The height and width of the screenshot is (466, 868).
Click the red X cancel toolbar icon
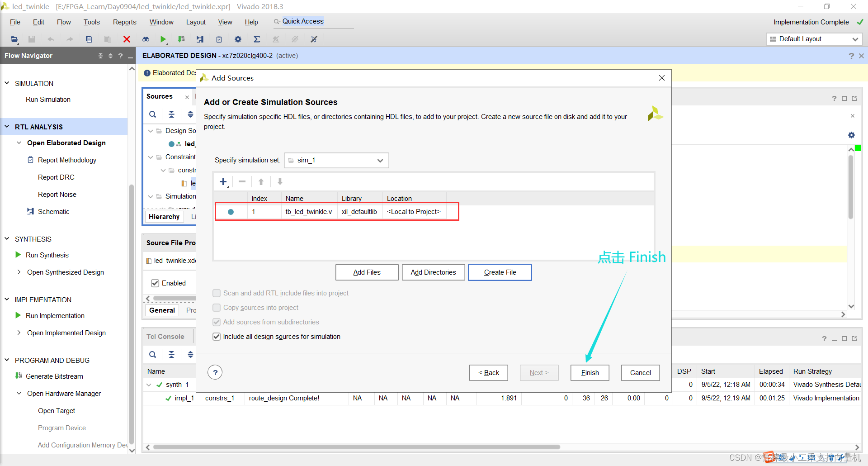[127, 39]
